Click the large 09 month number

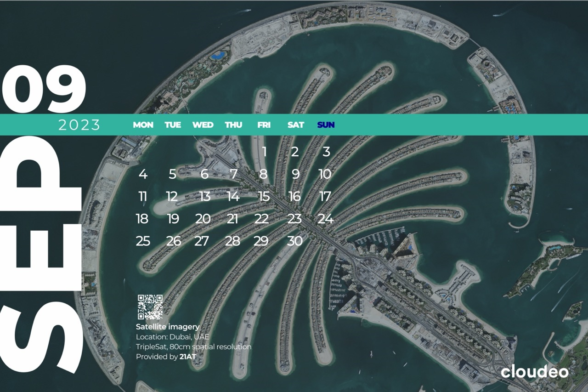point(44,89)
